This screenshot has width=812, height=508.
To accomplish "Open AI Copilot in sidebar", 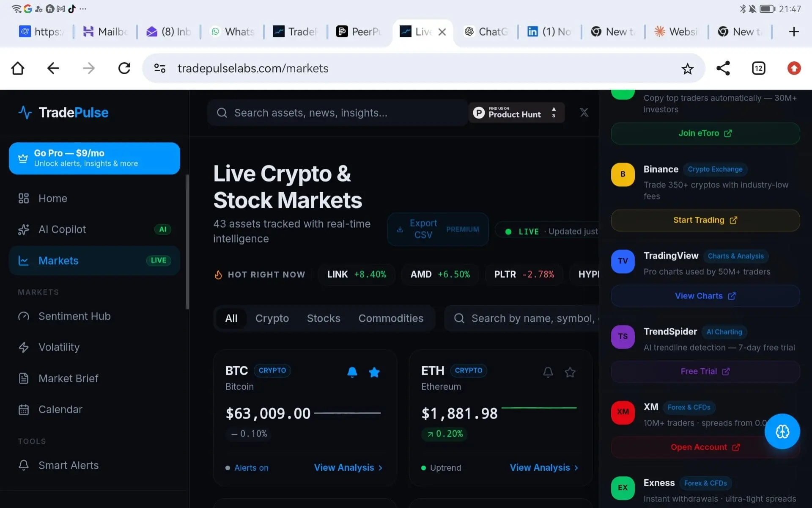I will (94, 229).
